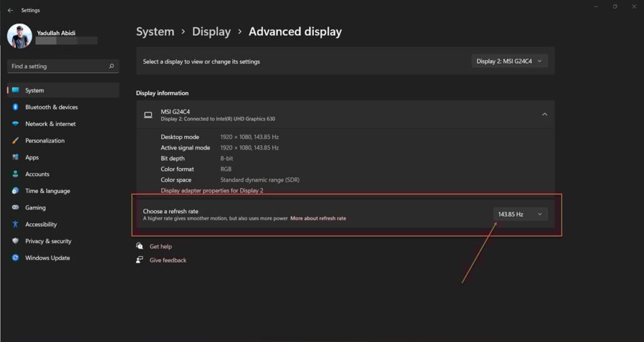Open Windows Update page
The width and height of the screenshot is (644, 342).
click(64, 258)
